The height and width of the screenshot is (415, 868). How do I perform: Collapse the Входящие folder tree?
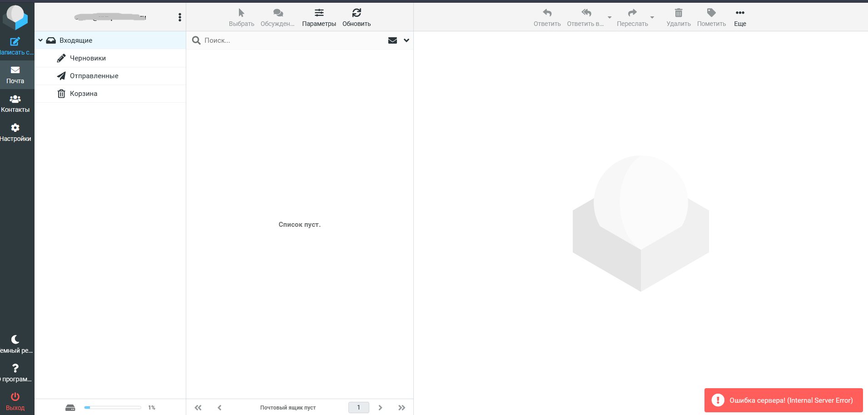pyautogui.click(x=40, y=40)
